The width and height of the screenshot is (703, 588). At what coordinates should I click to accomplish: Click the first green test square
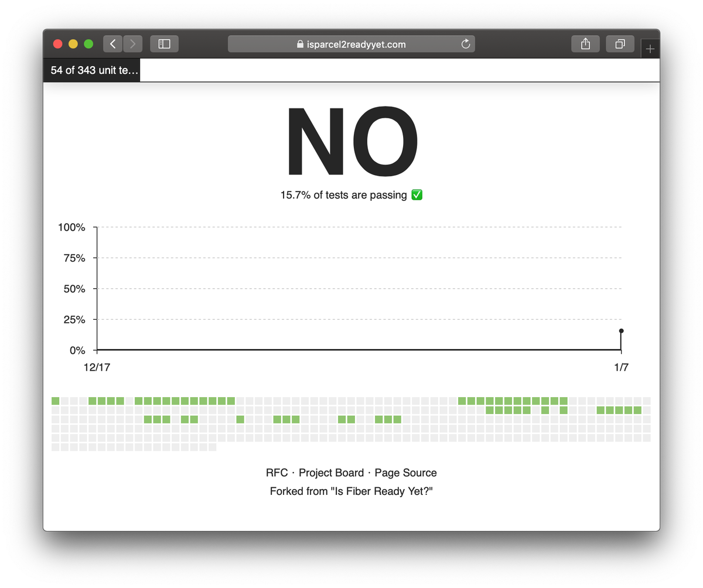(56, 401)
